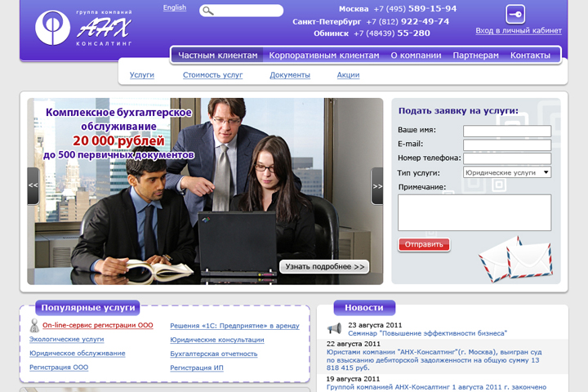Click the search magnifier icon
Viewport: 588px width, 392px height.
coord(208,11)
